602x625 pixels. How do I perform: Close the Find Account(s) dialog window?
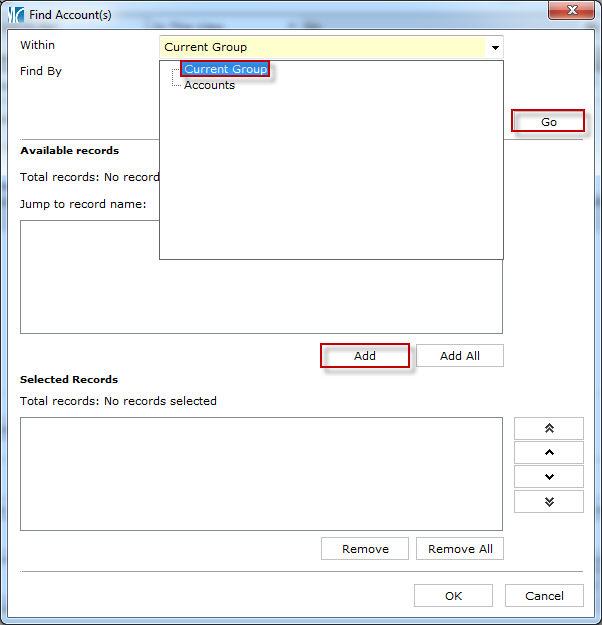coord(572,10)
